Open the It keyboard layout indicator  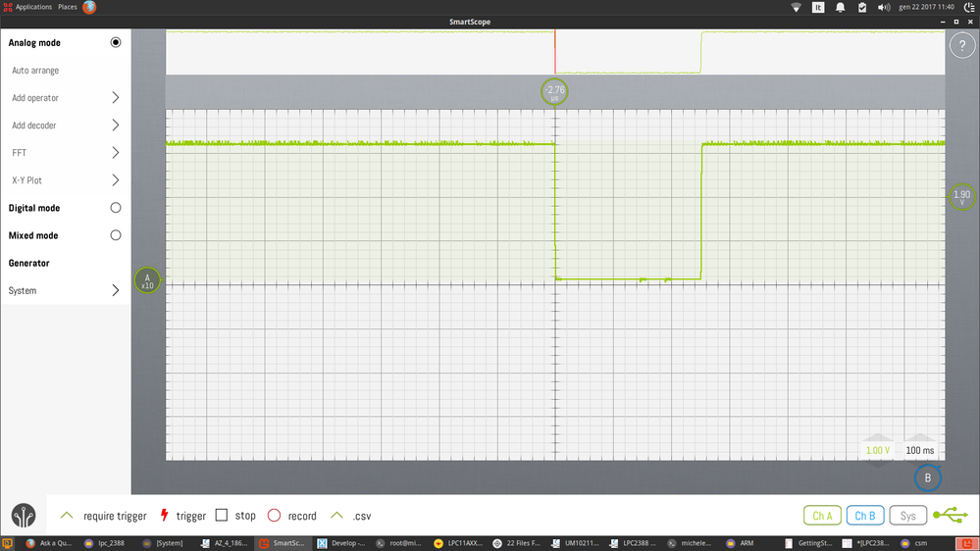coord(818,8)
